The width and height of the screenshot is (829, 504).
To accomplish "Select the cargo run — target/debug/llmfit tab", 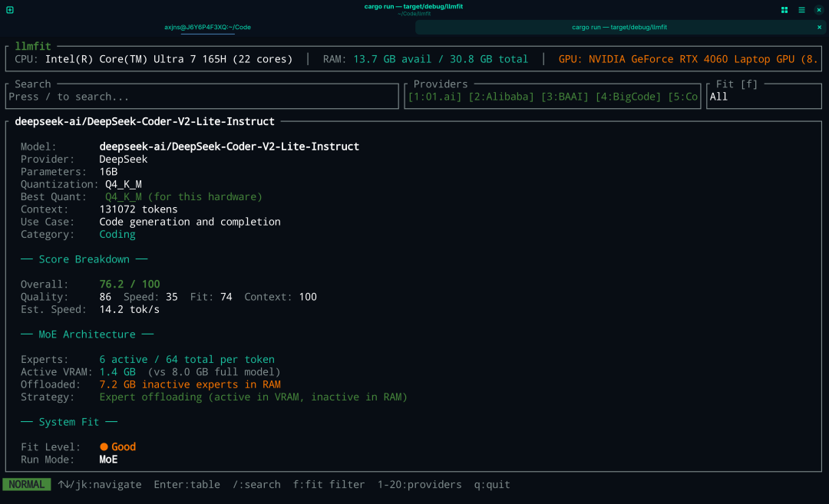I will click(619, 27).
